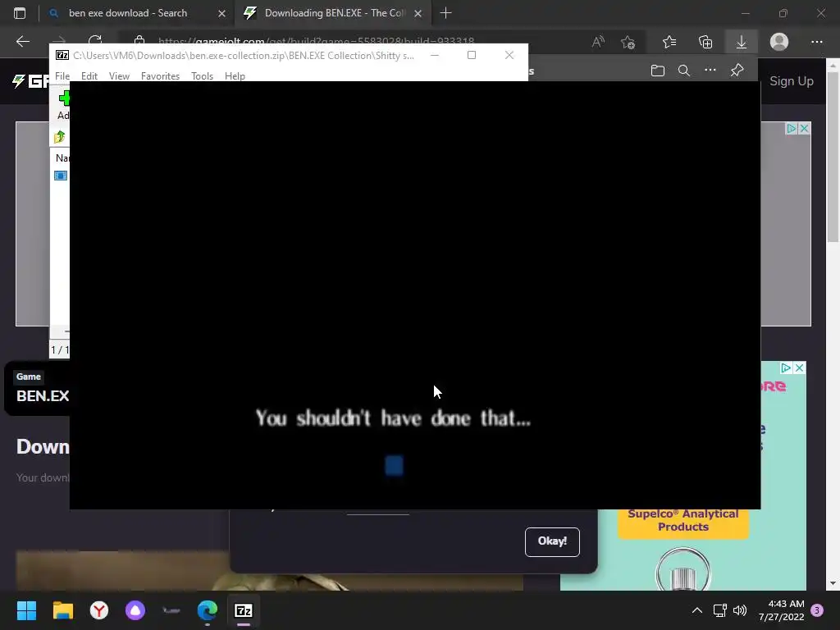Go back in Edge browser
This screenshot has height=630, width=840.
[x=23, y=42]
